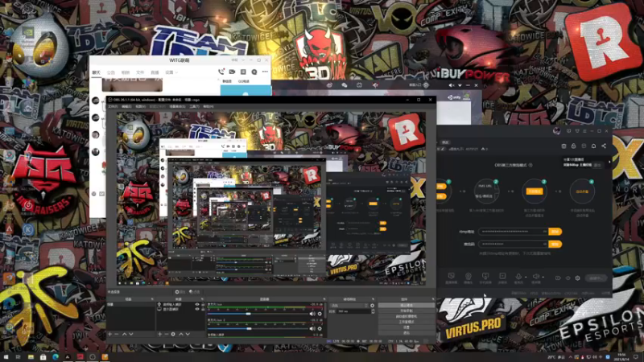This screenshot has width=644, height=362.
Task: Open the 工具 menu in OBS menu bar
Action: point(194,106)
